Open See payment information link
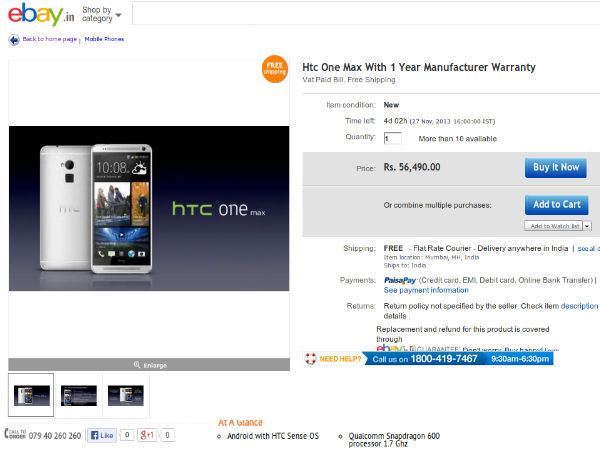 point(426,290)
